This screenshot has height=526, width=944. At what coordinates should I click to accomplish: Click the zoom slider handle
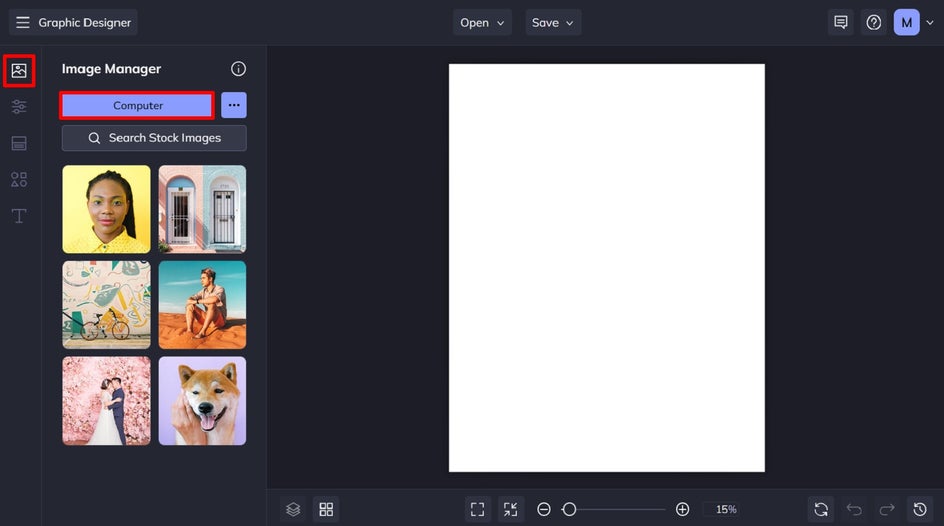569,509
